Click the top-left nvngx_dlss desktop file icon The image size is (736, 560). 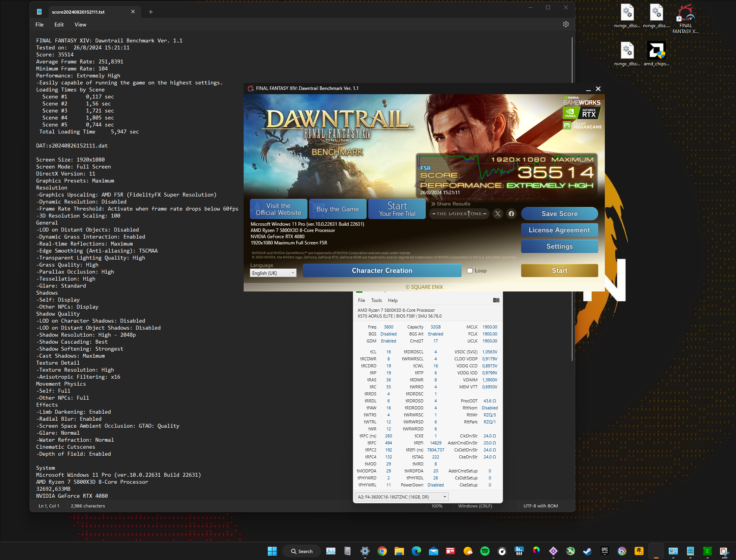[627, 16]
